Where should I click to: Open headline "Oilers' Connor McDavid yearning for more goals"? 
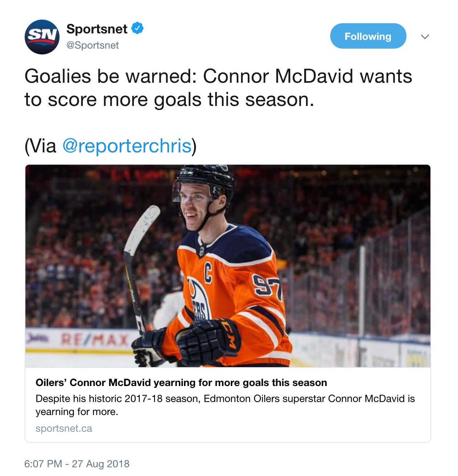[181, 383]
